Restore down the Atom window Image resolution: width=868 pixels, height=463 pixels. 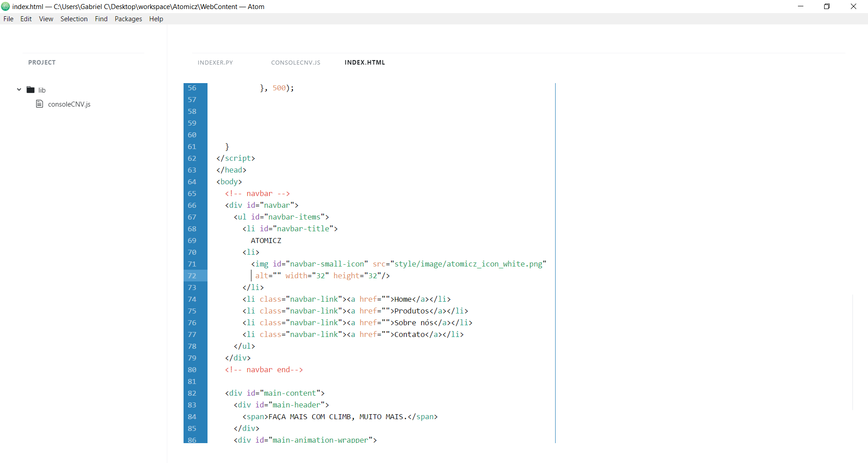point(827,6)
